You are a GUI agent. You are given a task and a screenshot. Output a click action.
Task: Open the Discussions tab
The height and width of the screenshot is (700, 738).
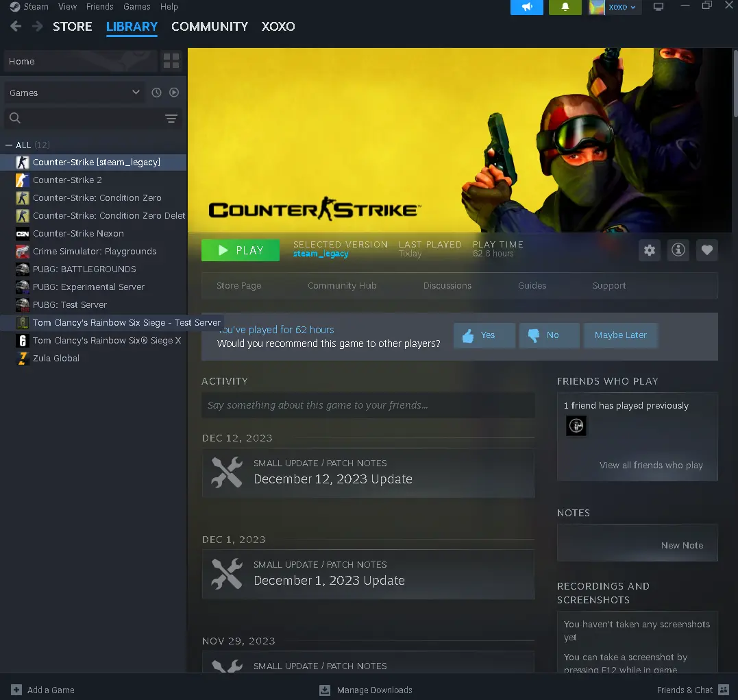click(447, 285)
